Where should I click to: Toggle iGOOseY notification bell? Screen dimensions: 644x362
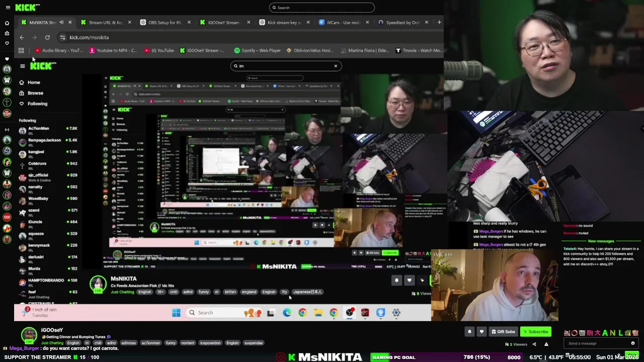point(469,332)
